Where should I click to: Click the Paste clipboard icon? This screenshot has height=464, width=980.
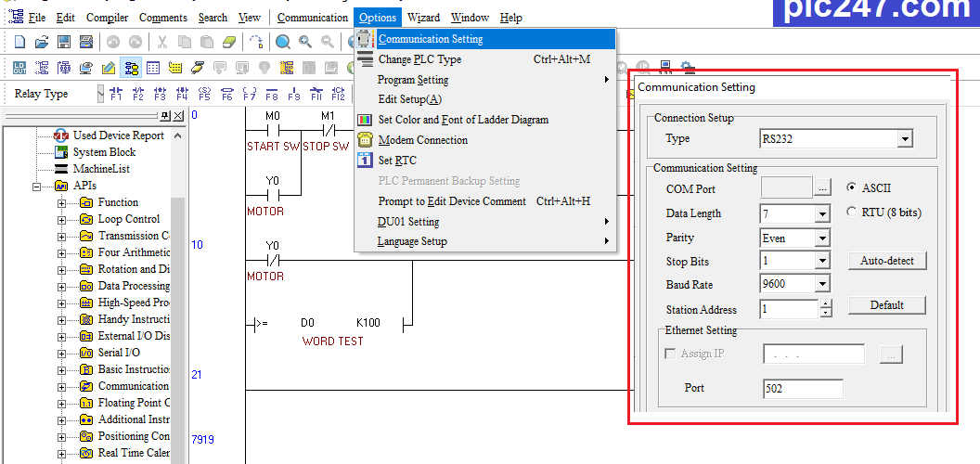pyautogui.click(x=207, y=42)
